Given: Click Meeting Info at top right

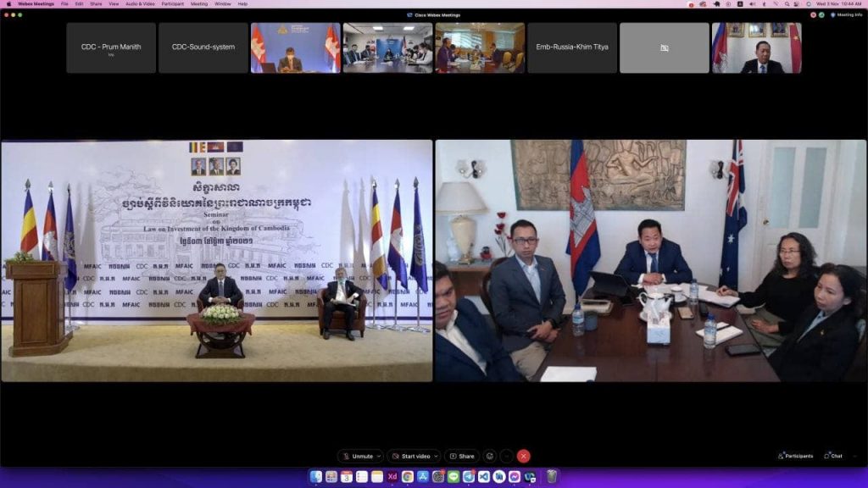Looking at the screenshot, I should (846, 14).
